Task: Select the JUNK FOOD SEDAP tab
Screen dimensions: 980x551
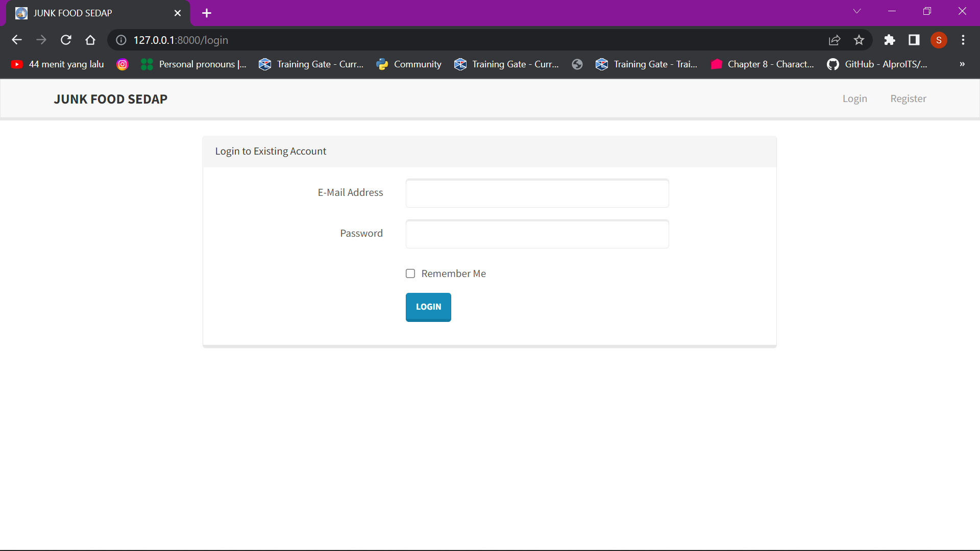Action: [x=97, y=13]
